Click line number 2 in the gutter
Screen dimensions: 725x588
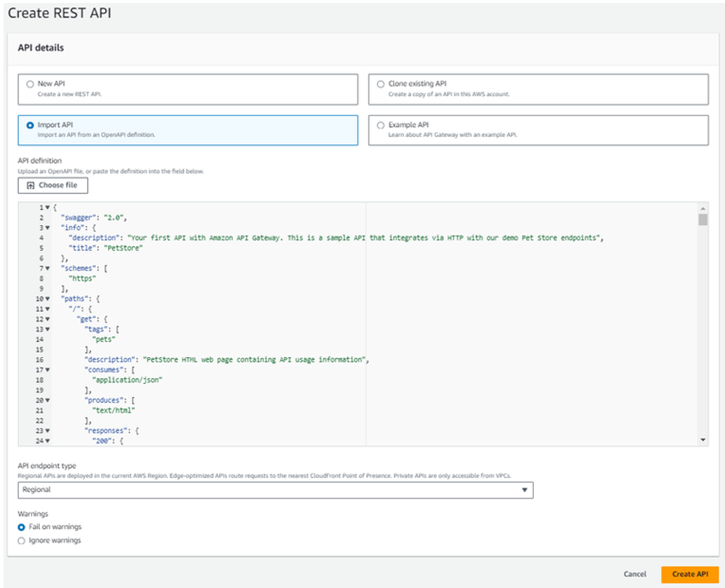point(42,218)
